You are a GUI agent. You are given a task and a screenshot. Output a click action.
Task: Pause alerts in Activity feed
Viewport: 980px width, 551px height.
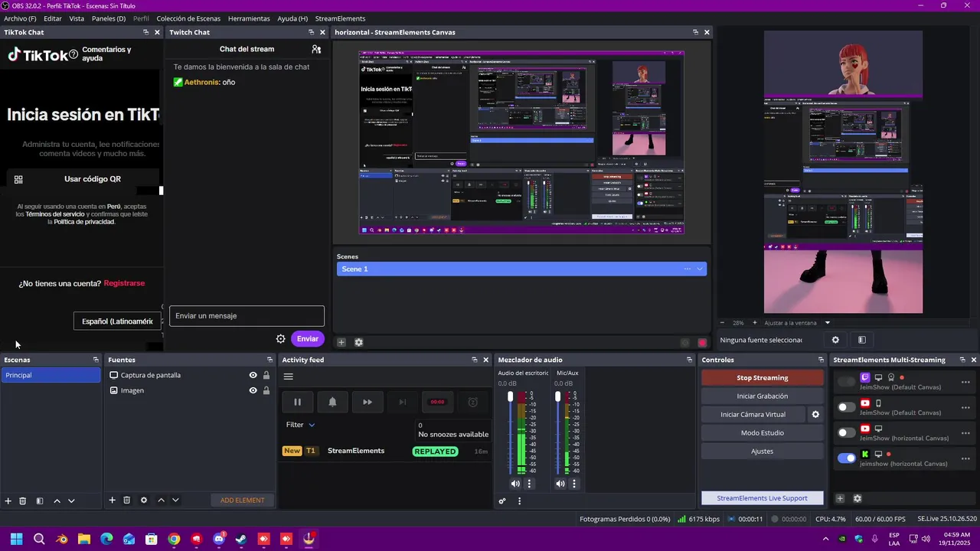(297, 402)
